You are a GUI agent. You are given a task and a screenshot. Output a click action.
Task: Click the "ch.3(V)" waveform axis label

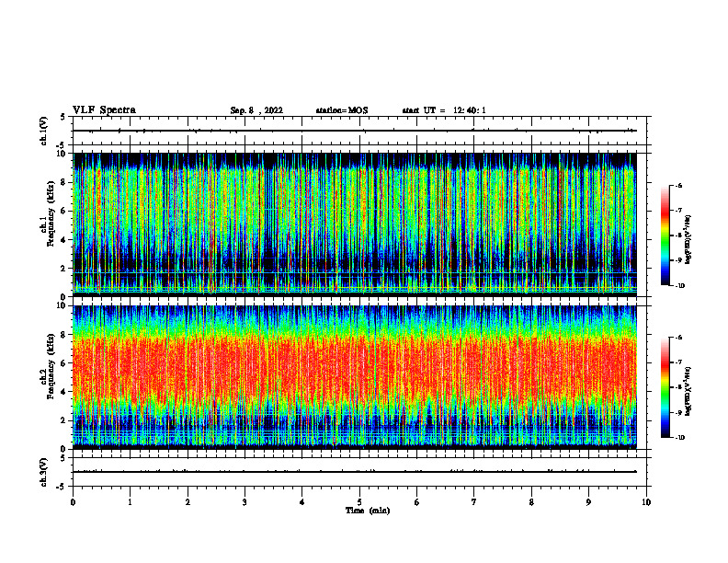(44, 472)
